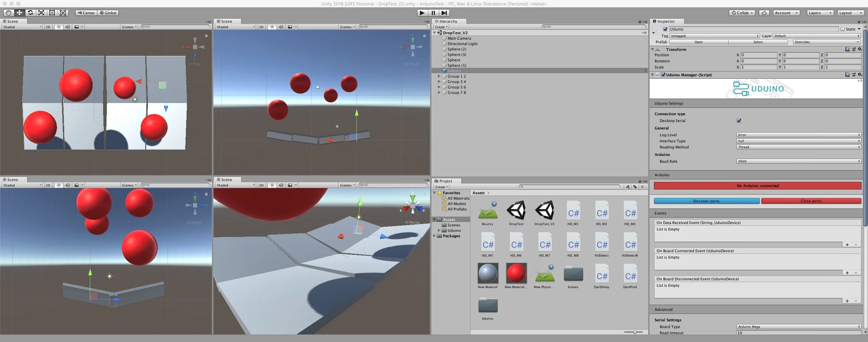Toggle Global handle rotation button

pyautogui.click(x=108, y=13)
